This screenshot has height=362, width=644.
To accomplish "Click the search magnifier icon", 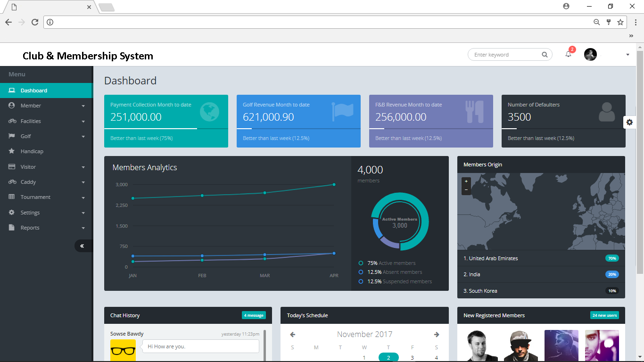I will pyautogui.click(x=545, y=55).
